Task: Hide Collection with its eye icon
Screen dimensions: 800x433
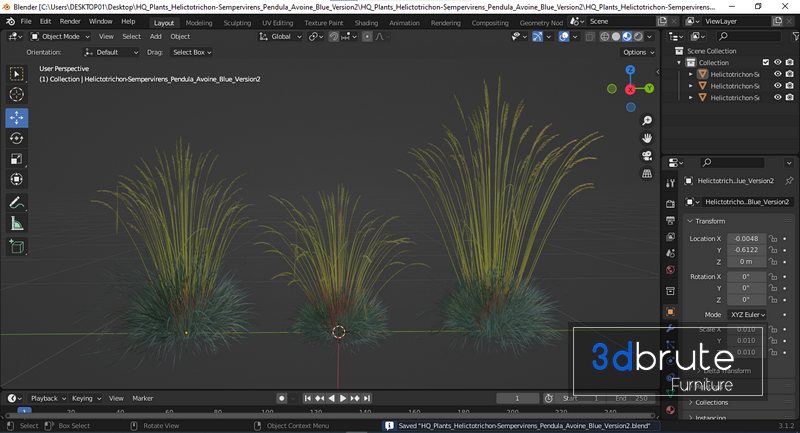Action: pyautogui.click(x=778, y=62)
